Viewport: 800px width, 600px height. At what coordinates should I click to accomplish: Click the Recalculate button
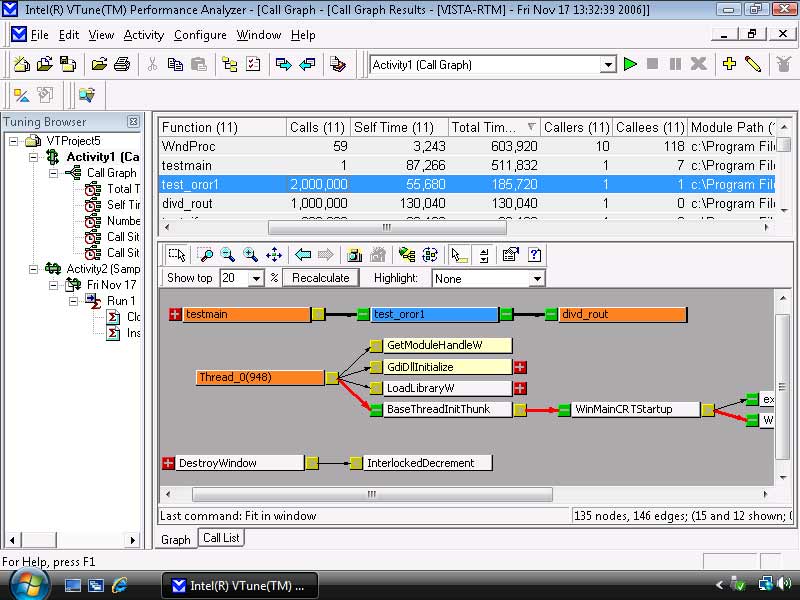click(320, 278)
